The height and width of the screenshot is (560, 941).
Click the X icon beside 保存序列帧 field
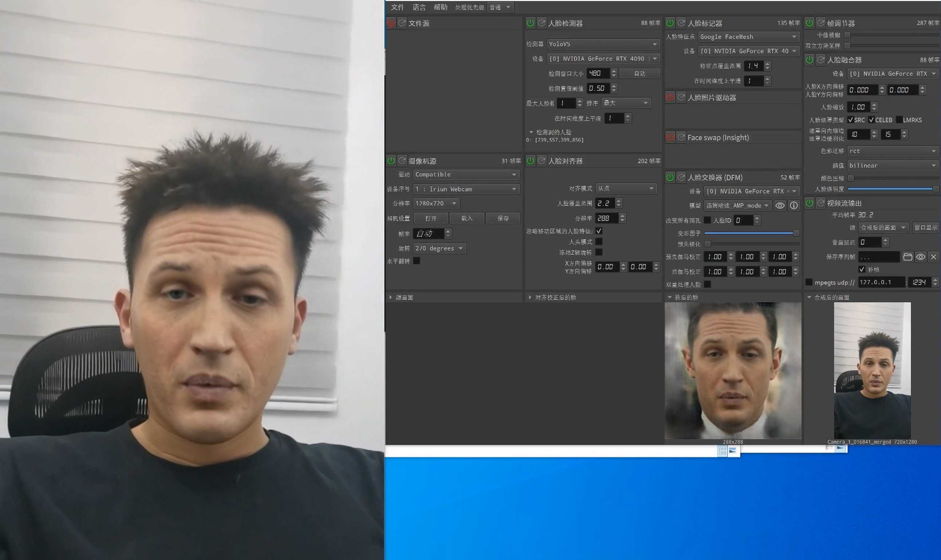point(933,257)
